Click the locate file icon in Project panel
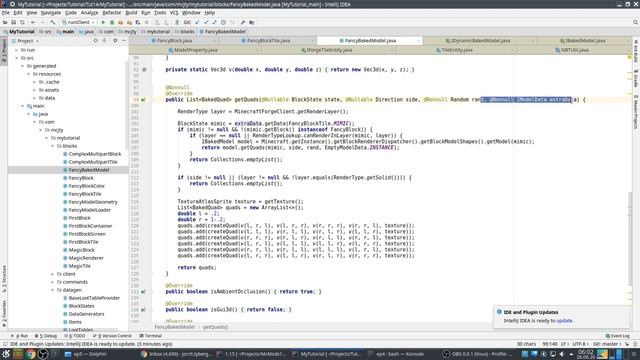Screen dimensions: 640x360 pos(96,41)
